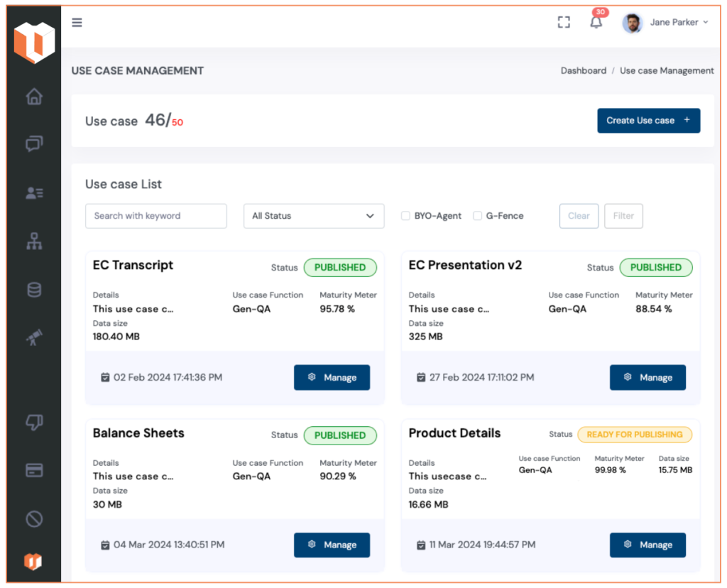This screenshot has height=588, width=727.
Task: Go to Dashboard breadcrumb link
Action: pyautogui.click(x=583, y=70)
